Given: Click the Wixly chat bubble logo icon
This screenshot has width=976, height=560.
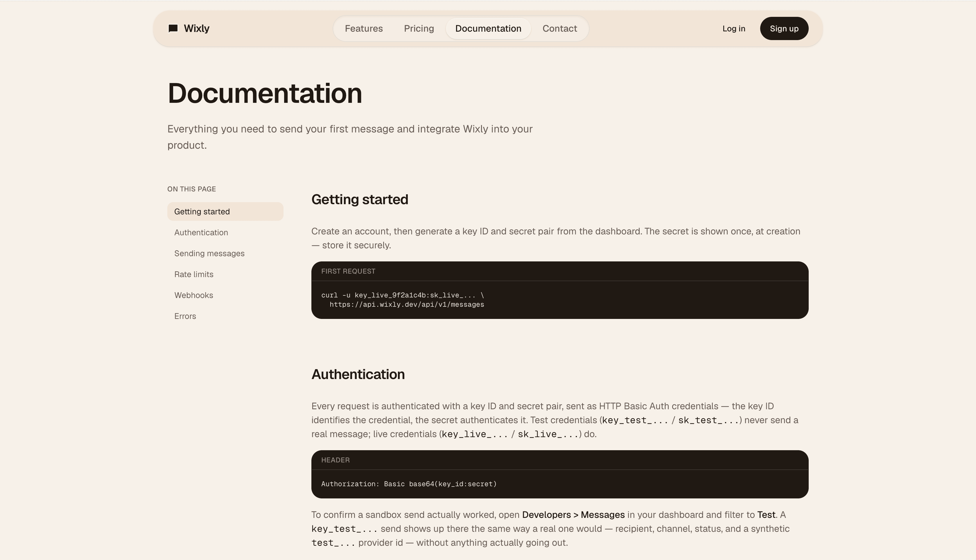Looking at the screenshot, I should pos(173,28).
